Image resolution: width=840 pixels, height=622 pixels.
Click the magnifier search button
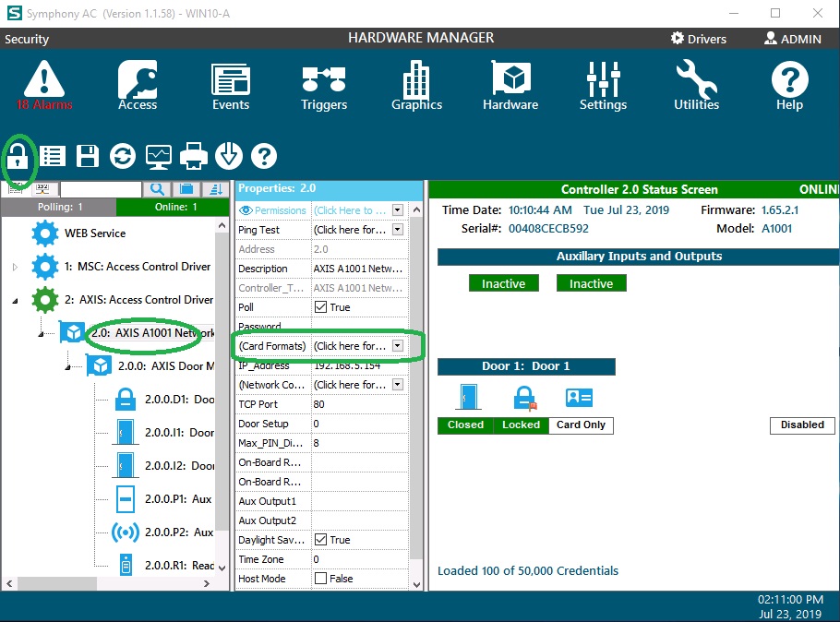[x=157, y=189]
